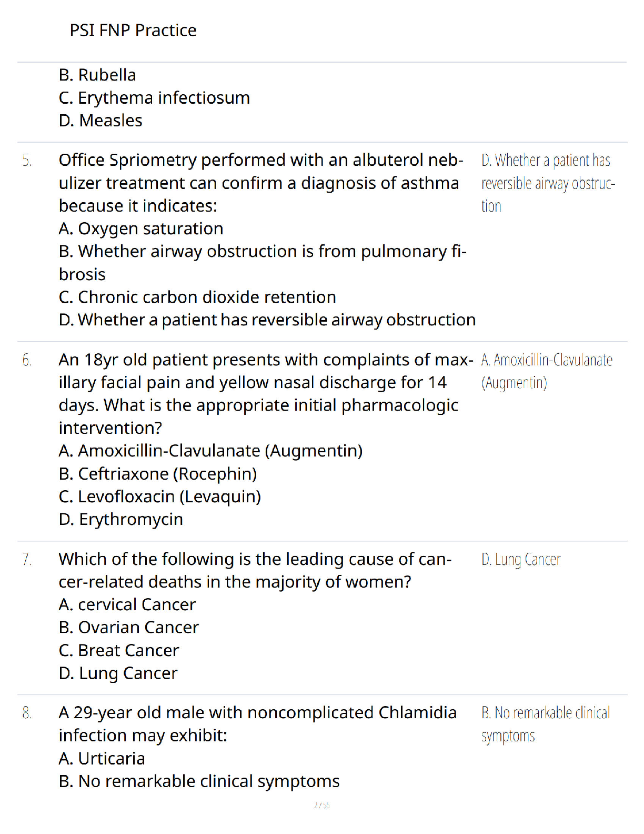
Task: Select answer option D. Measles
Action: (x=100, y=121)
